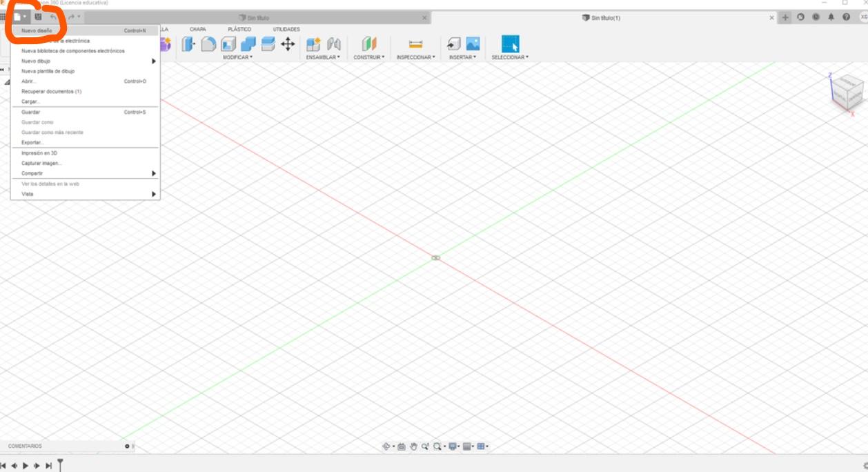Click the Orbit navigation icon
The height and width of the screenshot is (472, 868).
click(x=387, y=446)
